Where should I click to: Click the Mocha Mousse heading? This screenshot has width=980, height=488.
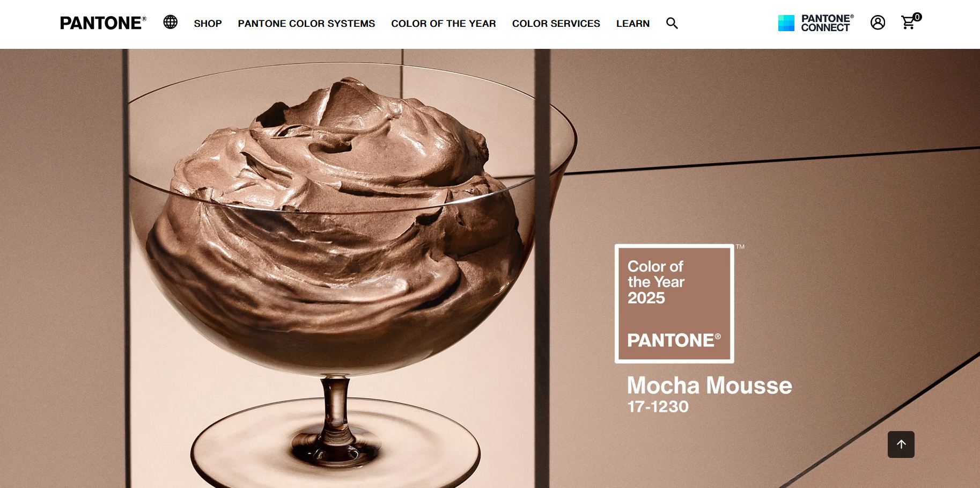(709, 385)
